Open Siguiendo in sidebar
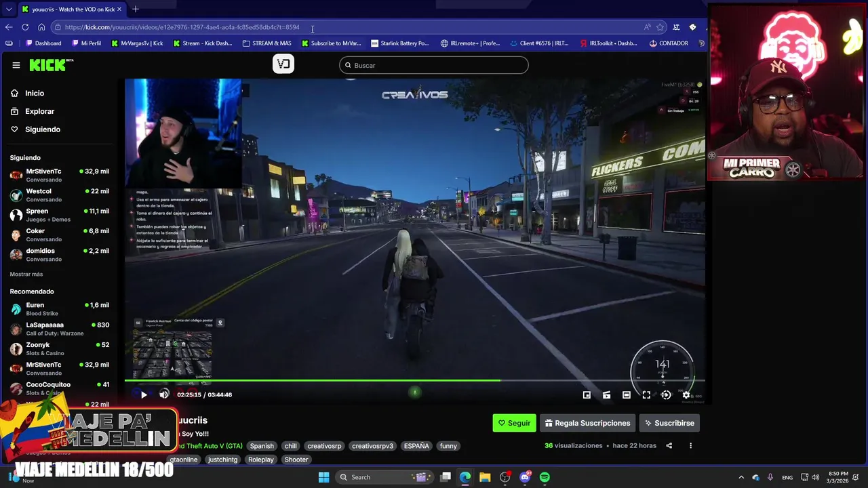Image resolution: width=868 pixels, height=488 pixels. (36, 129)
